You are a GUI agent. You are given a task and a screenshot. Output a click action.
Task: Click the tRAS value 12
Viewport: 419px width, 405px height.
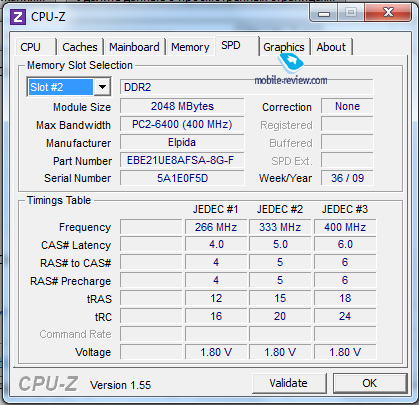216,298
